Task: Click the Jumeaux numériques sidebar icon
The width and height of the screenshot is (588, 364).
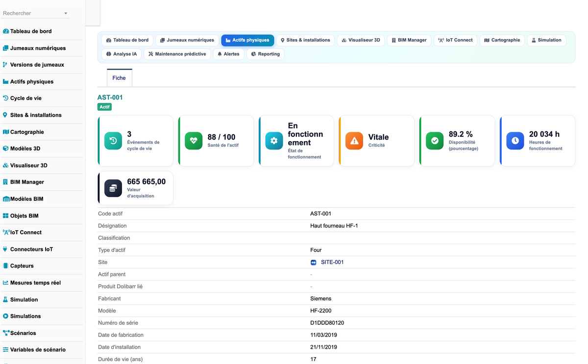Action: tap(6, 48)
